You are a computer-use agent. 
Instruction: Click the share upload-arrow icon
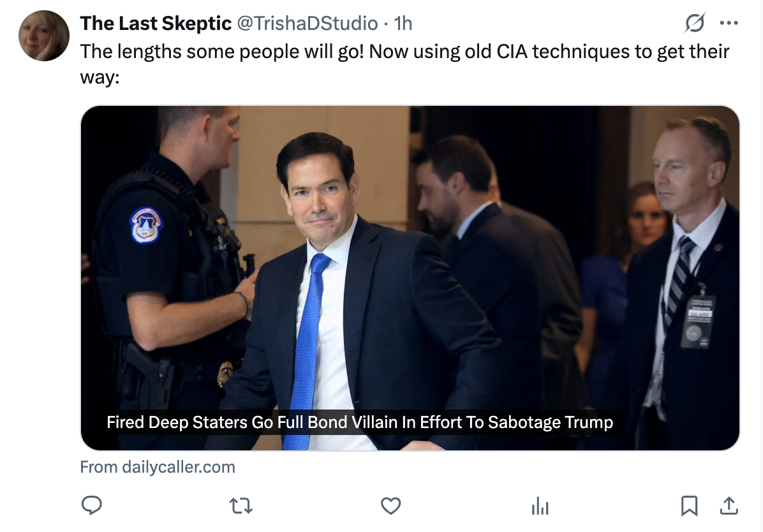tap(728, 506)
